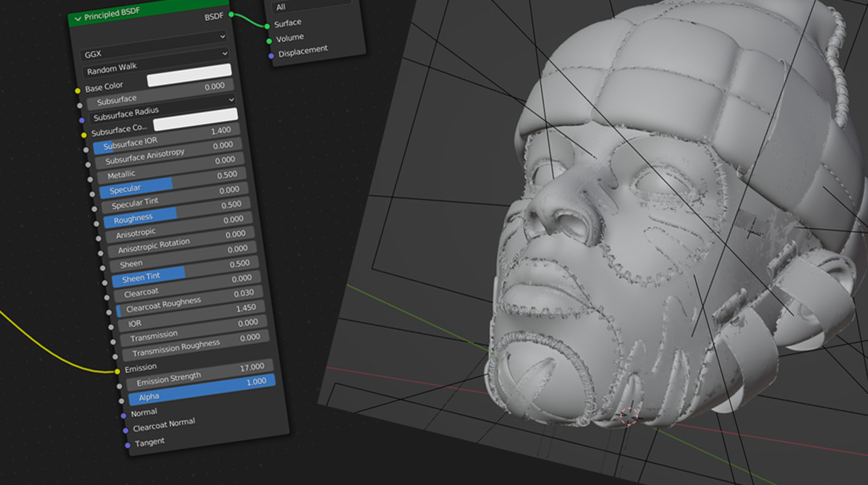Click the yellow Subsurface Color input socket
This screenshot has height=485, width=868.
85,135
